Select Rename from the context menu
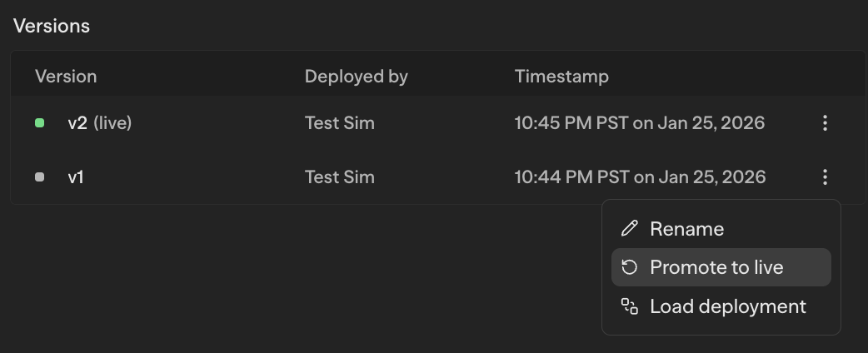This screenshot has height=353, width=868. [x=686, y=229]
